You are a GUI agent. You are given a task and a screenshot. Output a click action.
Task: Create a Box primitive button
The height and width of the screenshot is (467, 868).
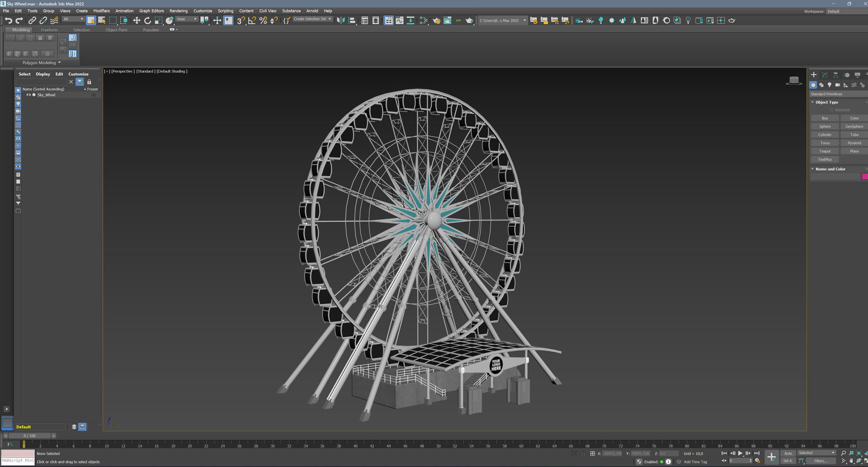(825, 118)
